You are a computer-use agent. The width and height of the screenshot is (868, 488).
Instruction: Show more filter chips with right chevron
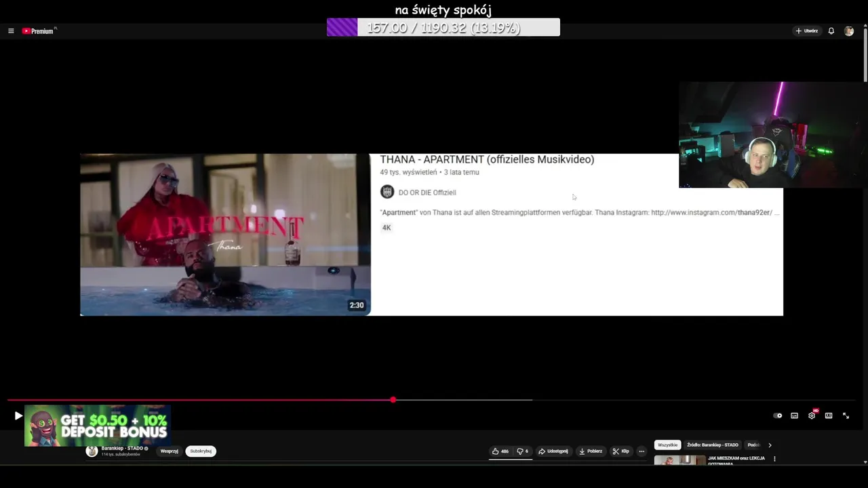coord(770,445)
